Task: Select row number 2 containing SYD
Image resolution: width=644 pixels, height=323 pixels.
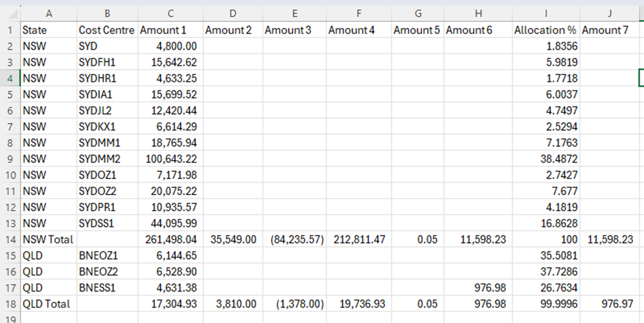Action: click(10, 46)
